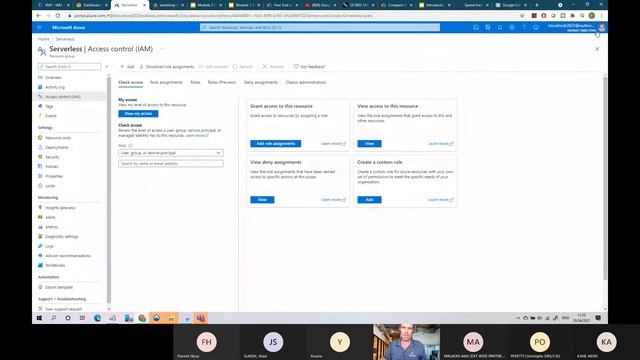Open the account avatar in the Azure header
This screenshot has height=360, width=640.
(x=602, y=27)
